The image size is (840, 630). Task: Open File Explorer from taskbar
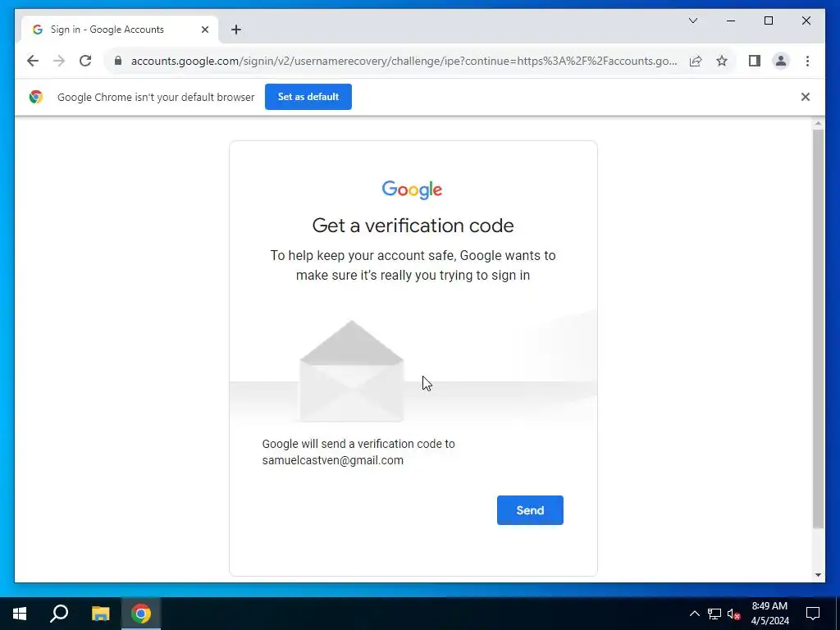[x=100, y=614]
